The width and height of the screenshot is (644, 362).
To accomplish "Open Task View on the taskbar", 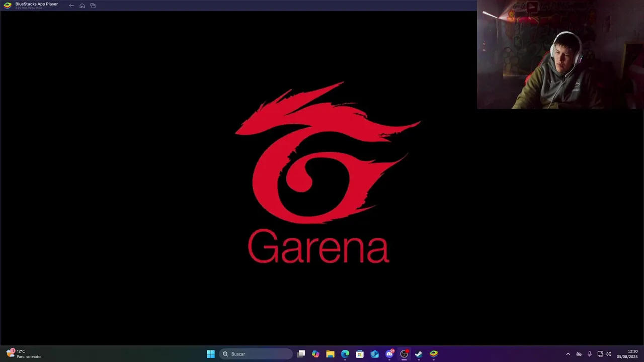I will [x=301, y=354].
